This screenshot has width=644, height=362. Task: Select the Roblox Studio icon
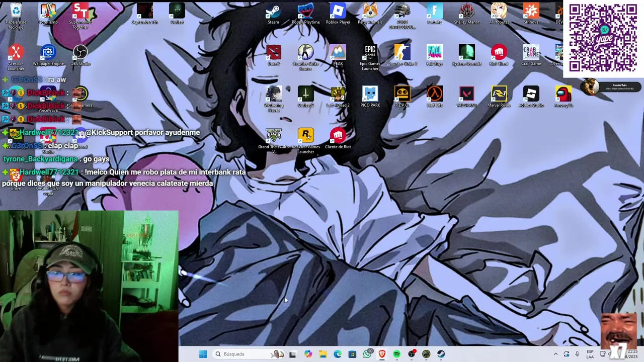[531, 97]
